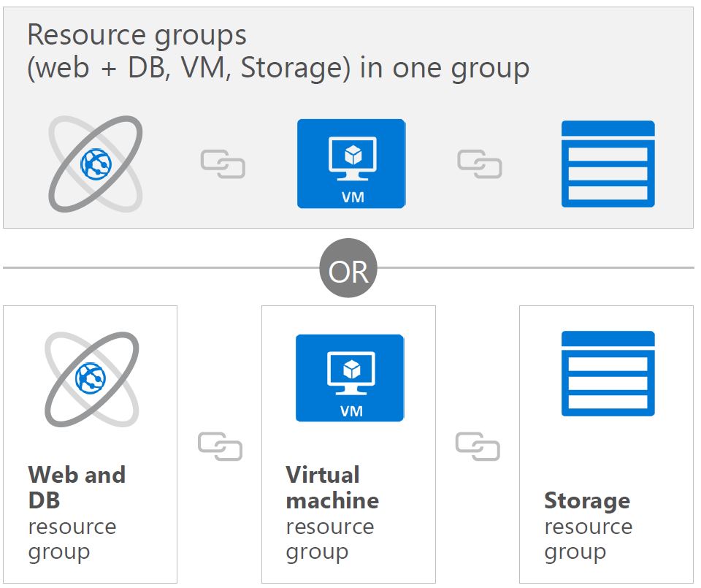Click the storage table icon in the top group
This screenshot has width=701, height=588.
click(x=608, y=164)
